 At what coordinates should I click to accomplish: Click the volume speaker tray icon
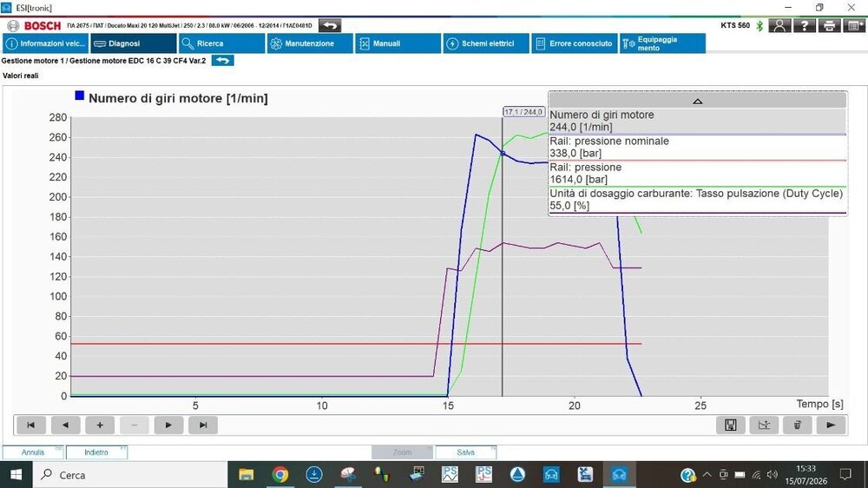point(773,475)
